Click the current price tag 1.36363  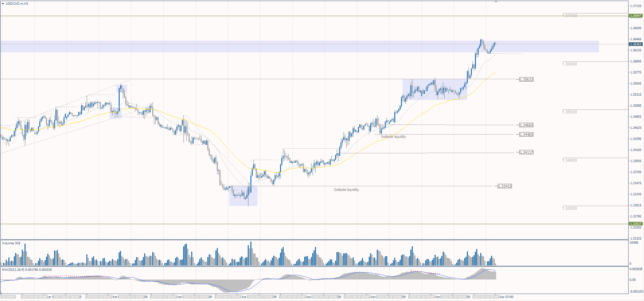point(636,44)
